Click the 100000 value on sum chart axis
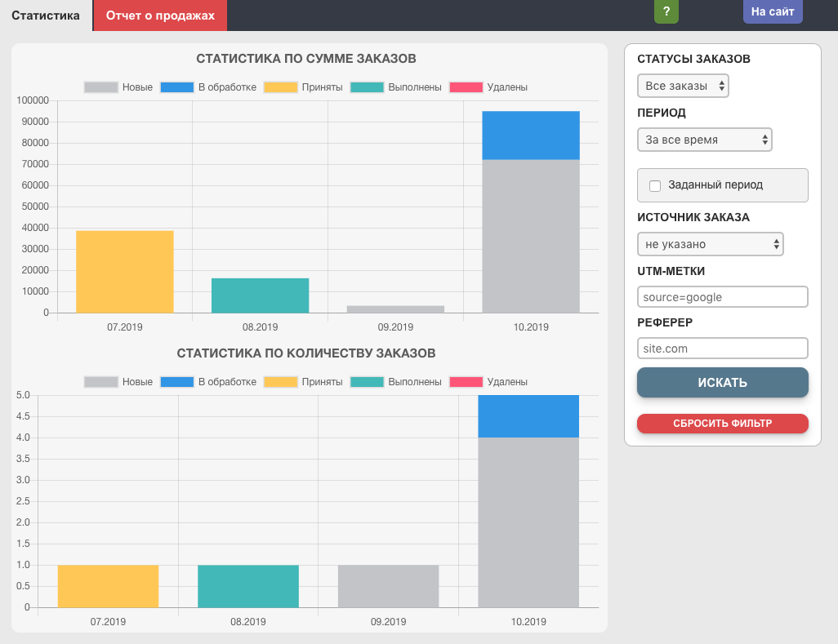The image size is (838, 644). click(x=33, y=100)
